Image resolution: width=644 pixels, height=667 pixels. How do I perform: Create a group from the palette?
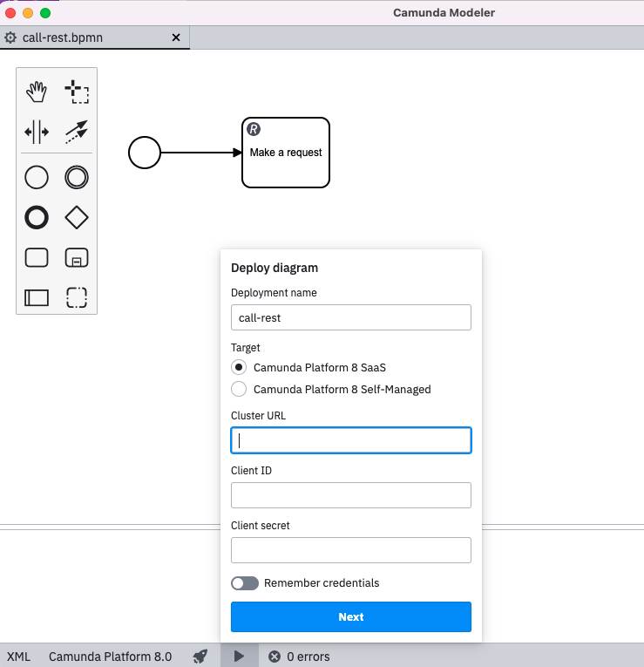click(x=77, y=297)
